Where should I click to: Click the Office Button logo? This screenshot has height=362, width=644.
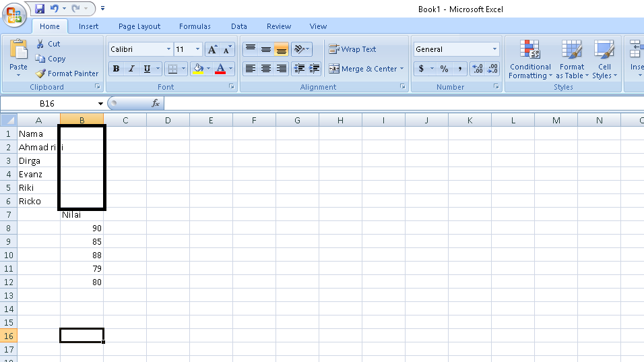click(x=14, y=14)
